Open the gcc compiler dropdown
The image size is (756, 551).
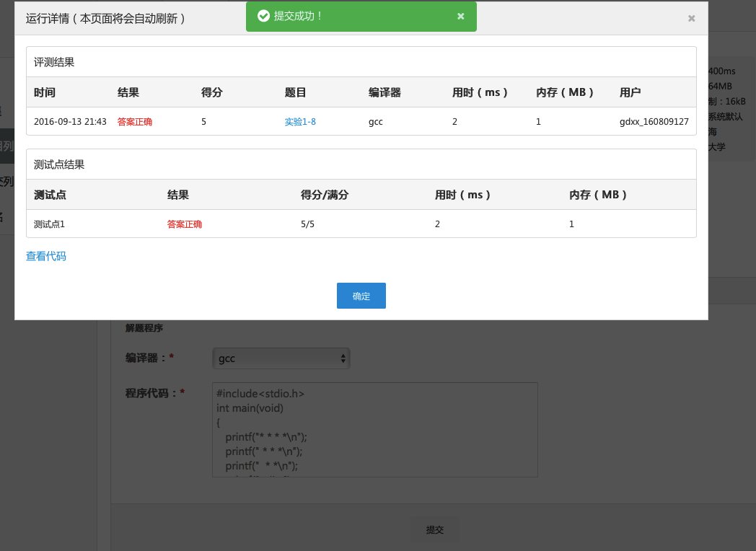click(281, 358)
